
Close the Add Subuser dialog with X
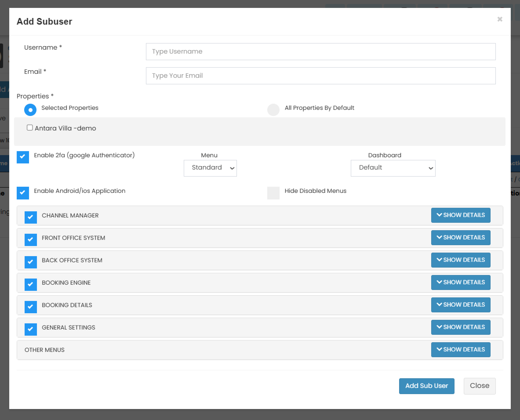[x=500, y=19]
